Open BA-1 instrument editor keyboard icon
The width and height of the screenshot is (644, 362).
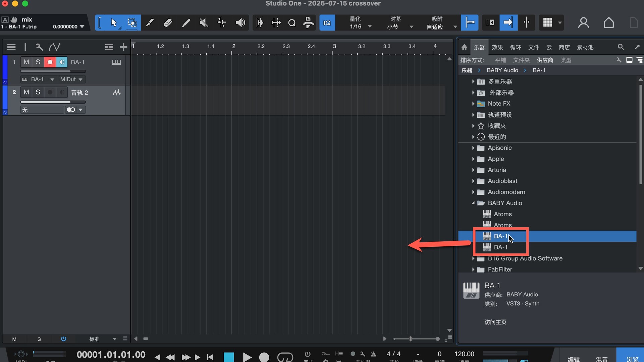pos(116,62)
